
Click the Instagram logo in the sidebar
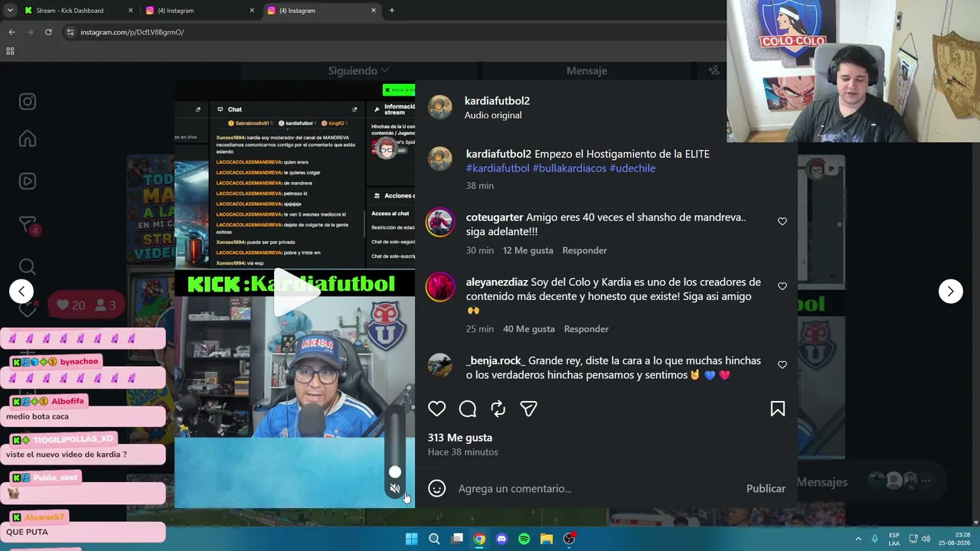(28, 102)
